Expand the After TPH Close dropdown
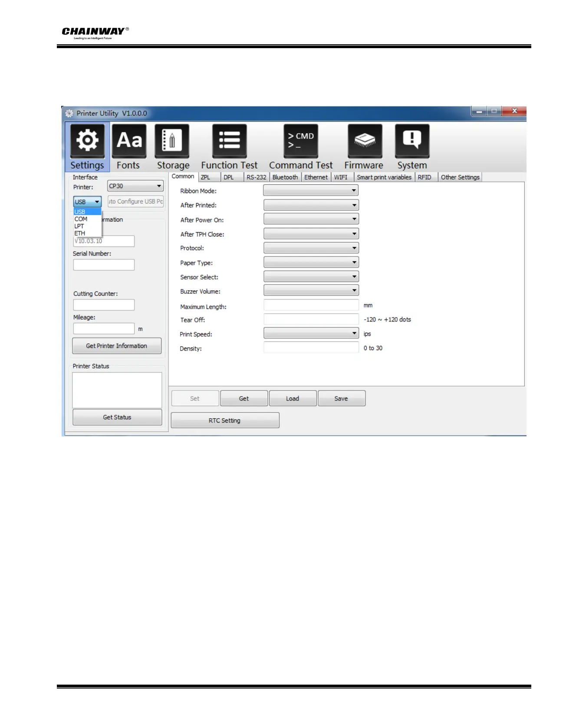This screenshot has height=728, width=576. [311, 234]
